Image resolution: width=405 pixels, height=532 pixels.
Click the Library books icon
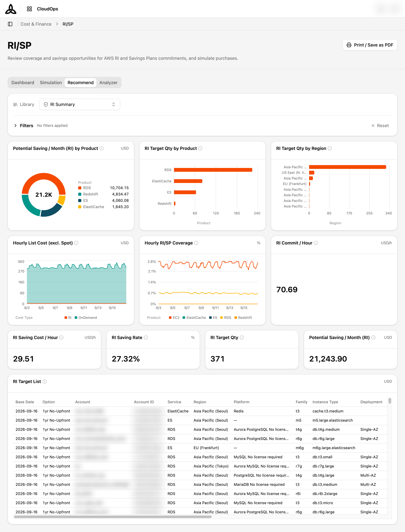tap(16, 105)
